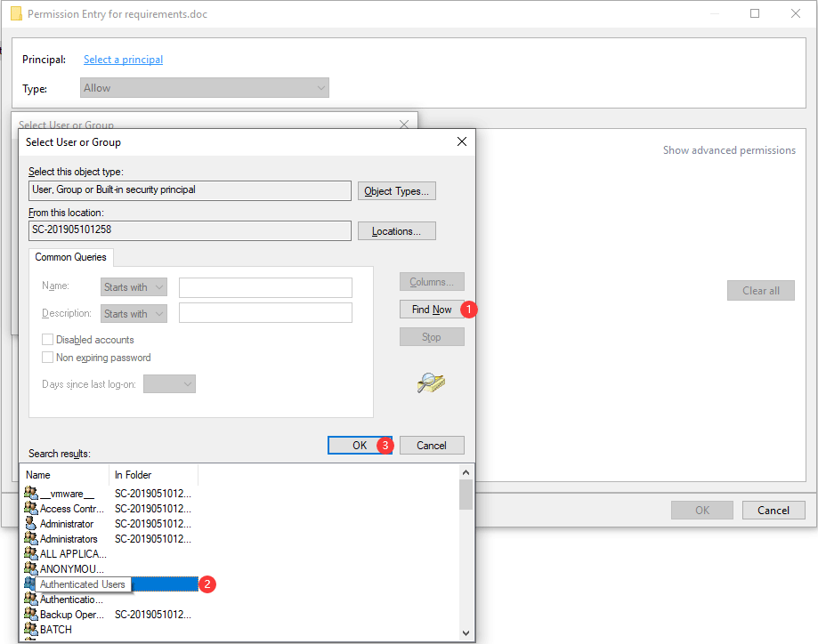The height and width of the screenshot is (644, 818).
Task: Click the ALL APPLICATION PACKAGES group icon
Action: pyautogui.click(x=31, y=553)
